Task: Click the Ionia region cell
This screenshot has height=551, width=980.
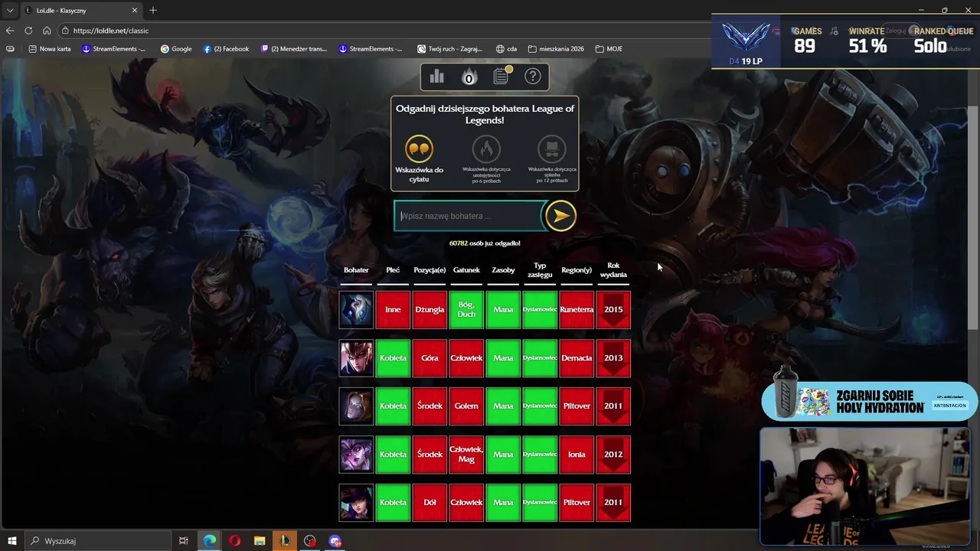Action: [x=577, y=455]
